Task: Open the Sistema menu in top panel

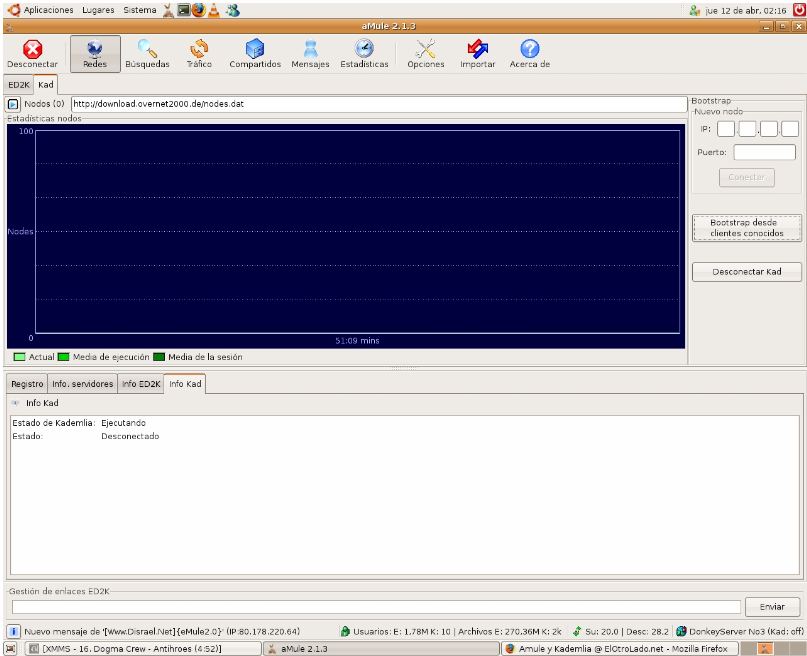Action: pos(139,8)
